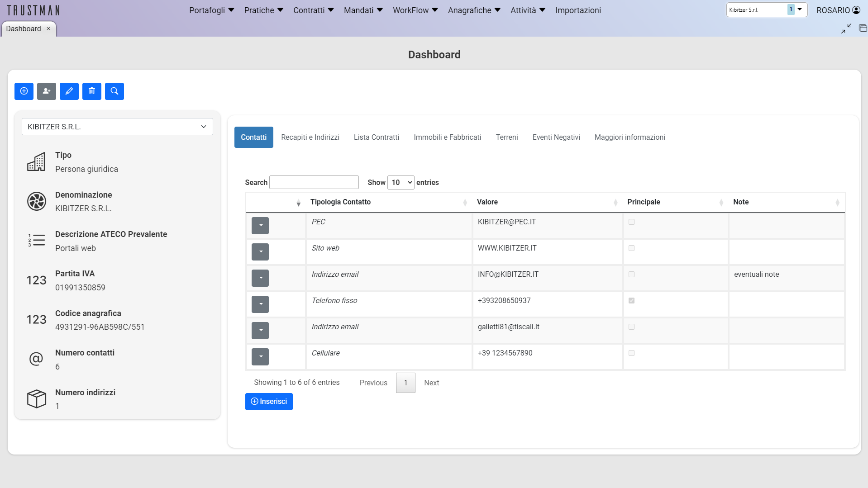Click the numbered list icon beside Descrizione ATECO
Viewport: 868px width, 488px height.
tap(37, 240)
